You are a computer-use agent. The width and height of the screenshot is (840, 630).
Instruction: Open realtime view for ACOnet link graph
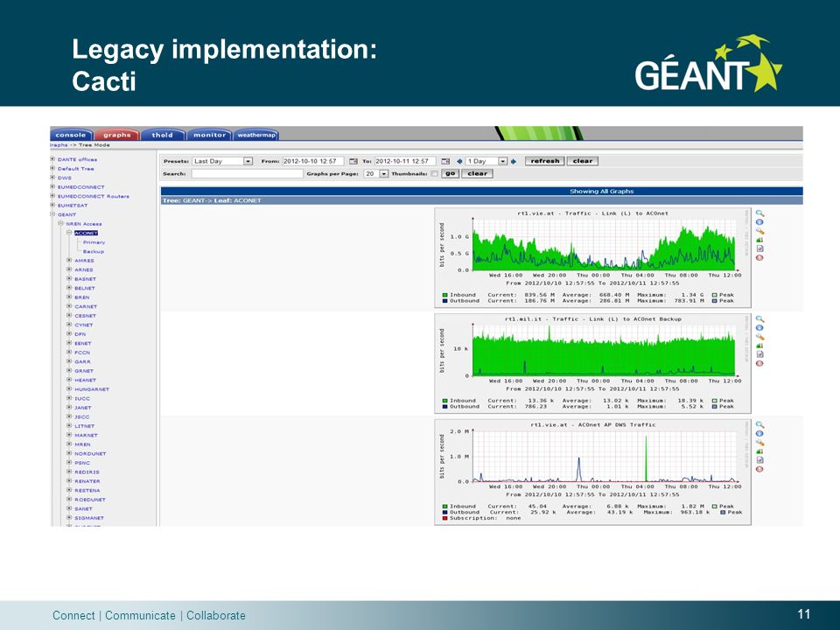[x=759, y=222]
